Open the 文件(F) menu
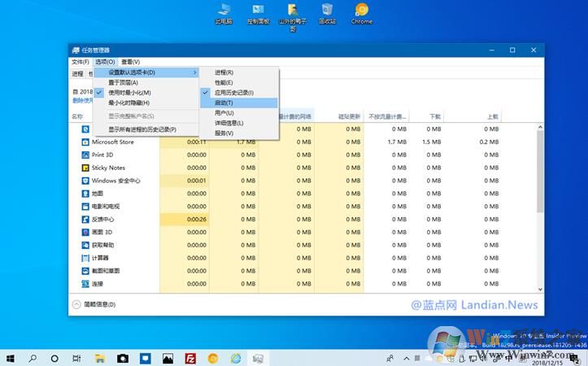Viewport: 588px width, 366px height. [81, 62]
